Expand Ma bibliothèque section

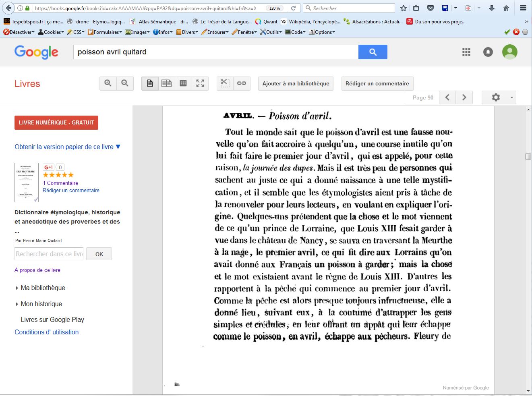[43, 288]
